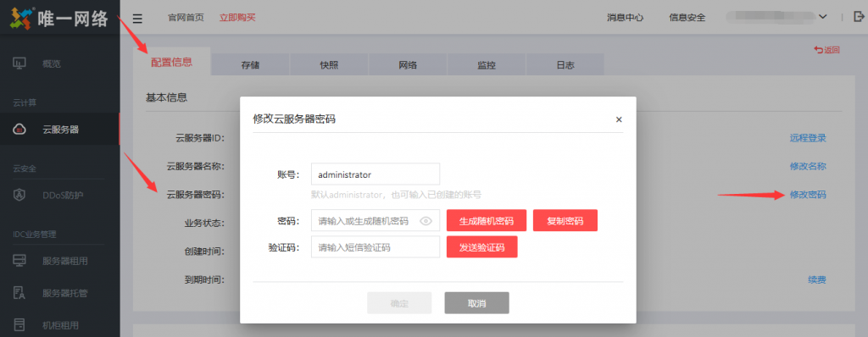Click the 修改名称 link
This screenshot has height=337, width=868.
click(x=808, y=166)
